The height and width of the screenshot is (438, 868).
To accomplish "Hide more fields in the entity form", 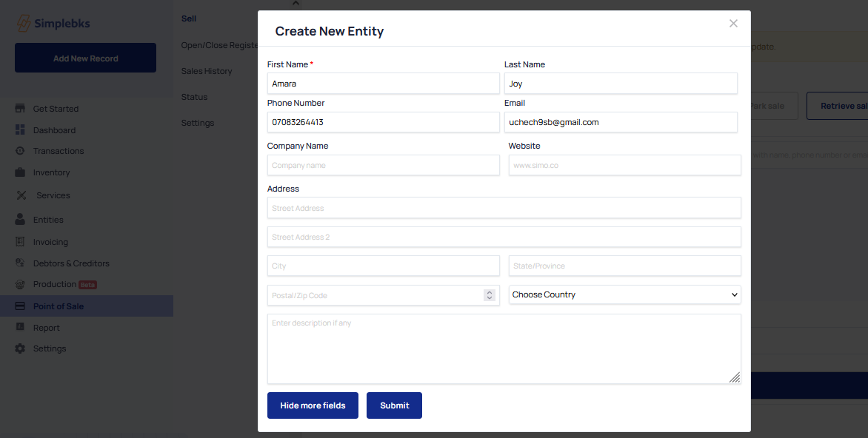I will coord(313,405).
